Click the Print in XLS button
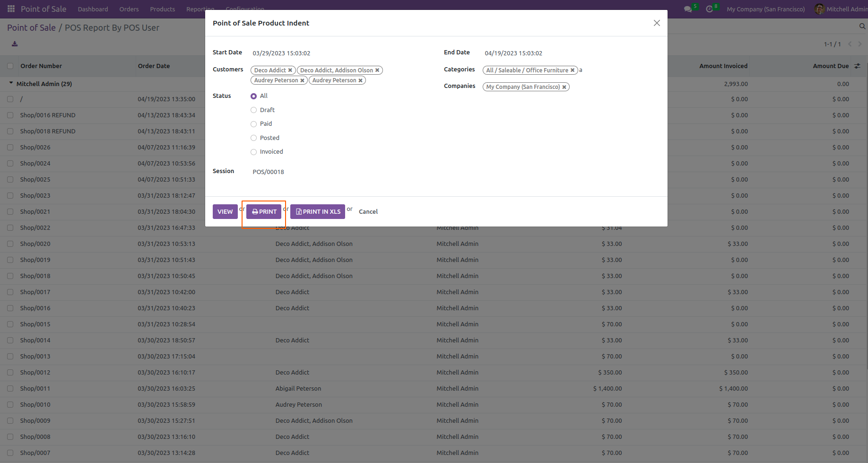The height and width of the screenshot is (463, 868). 318,212
